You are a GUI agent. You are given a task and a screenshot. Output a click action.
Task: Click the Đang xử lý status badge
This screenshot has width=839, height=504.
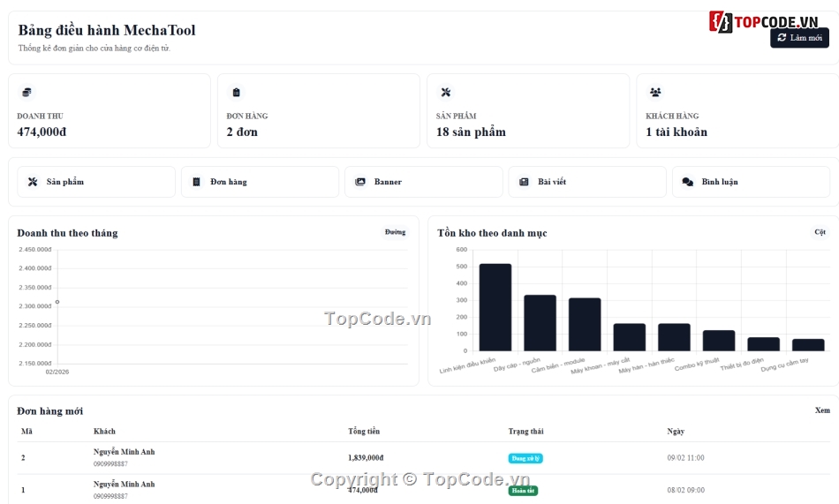pos(525,458)
